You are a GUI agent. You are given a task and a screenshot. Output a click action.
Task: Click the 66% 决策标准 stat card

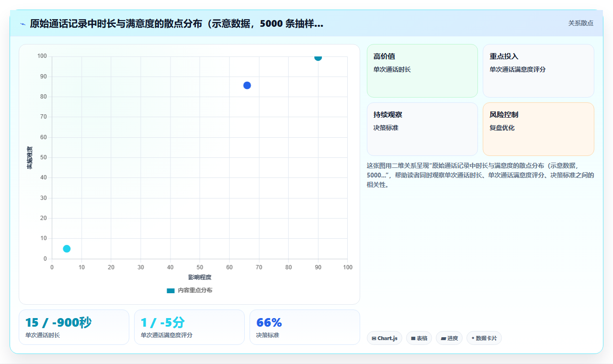click(305, 327)
